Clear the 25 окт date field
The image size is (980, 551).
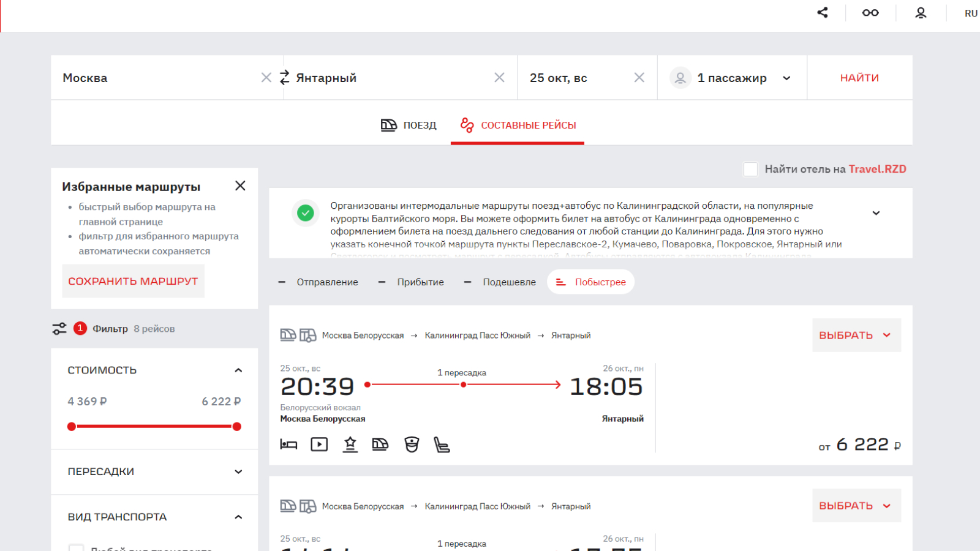639,77
